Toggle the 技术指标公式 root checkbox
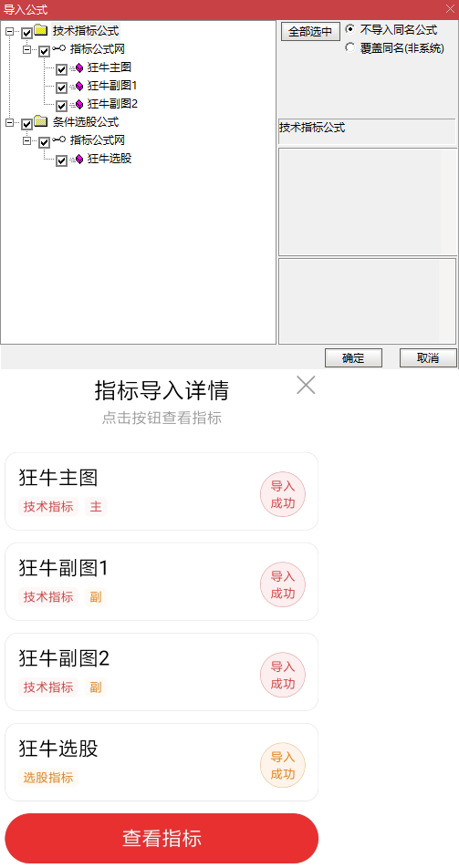 [x=26, y=33]
